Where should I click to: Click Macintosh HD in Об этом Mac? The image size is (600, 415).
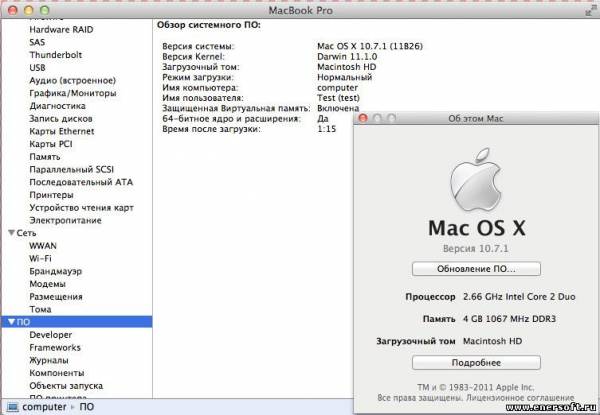pyautogui.click(x=492, y=341)
